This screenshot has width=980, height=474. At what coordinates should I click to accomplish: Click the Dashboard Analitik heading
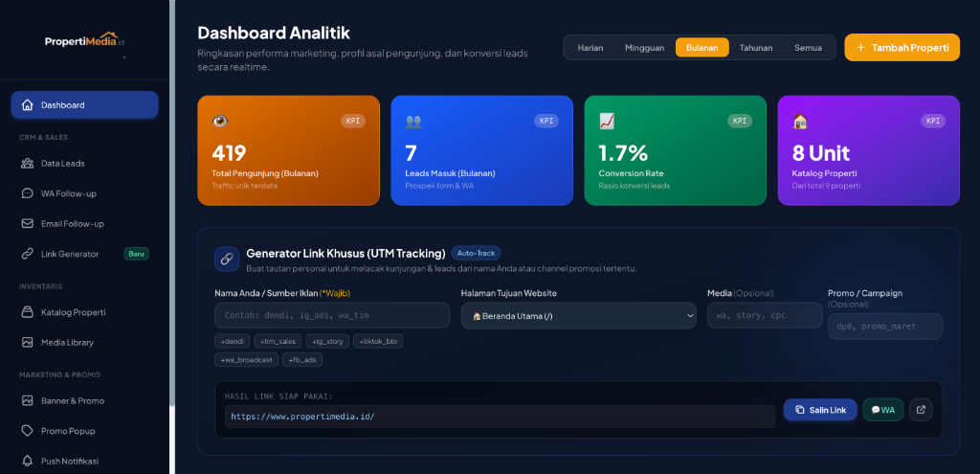pyautogui.click(x=274, y=33)
